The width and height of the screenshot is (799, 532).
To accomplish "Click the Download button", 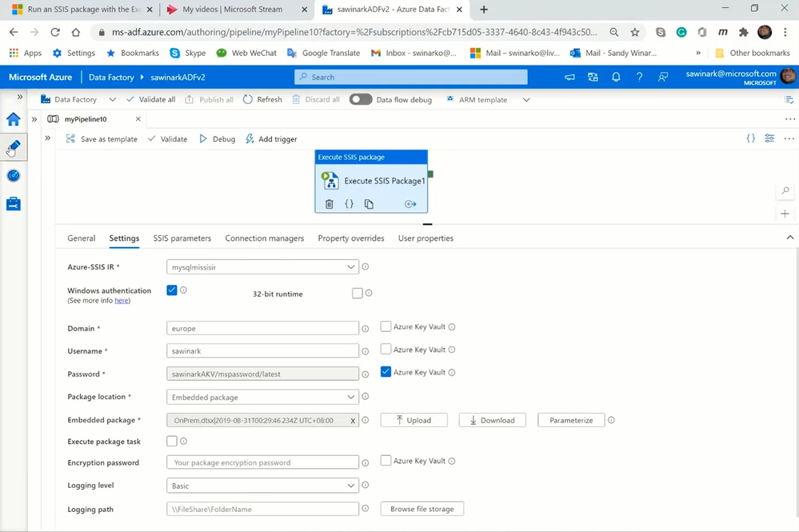I will tap(492, 420).
